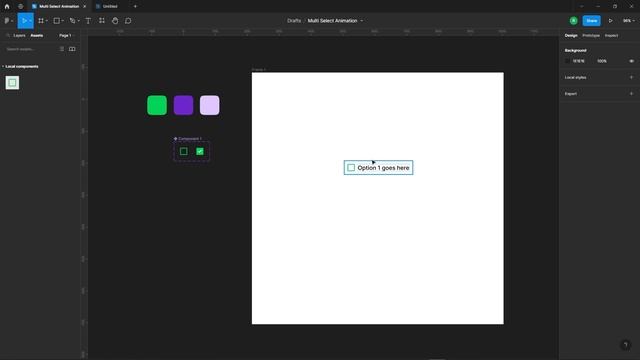The image size is (640, 360).
Task: Click the Export label
Action: 571,93
